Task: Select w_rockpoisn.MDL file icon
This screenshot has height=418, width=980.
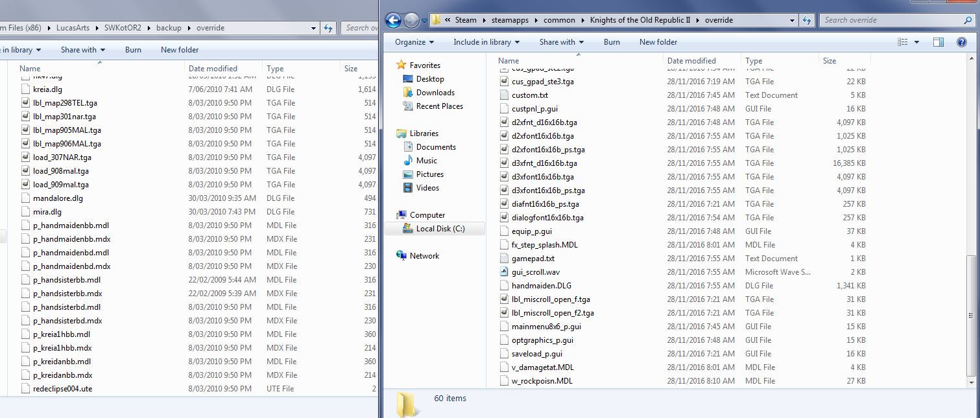Action: coord(505,381)
